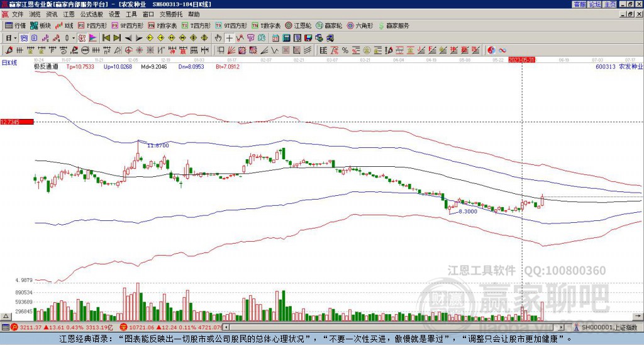The height and width of the screenshot is (345, 644).
Task: Open the 9T四方形 tool
Action: [x=231, y=25]
